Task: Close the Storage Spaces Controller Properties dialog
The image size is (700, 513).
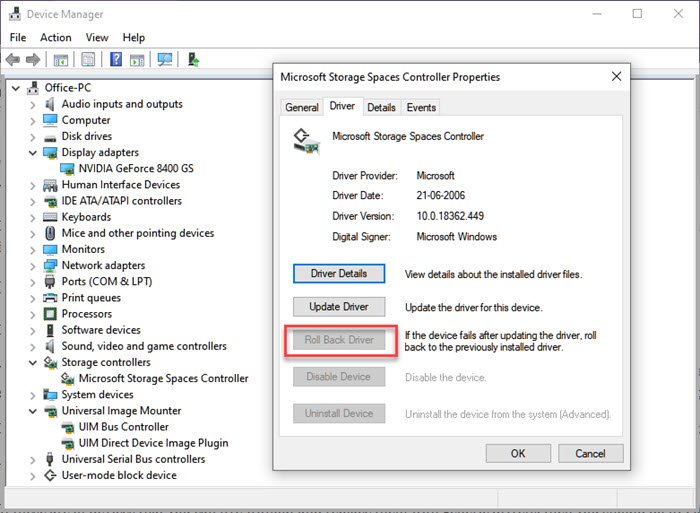Action: [x=617, y=76]
